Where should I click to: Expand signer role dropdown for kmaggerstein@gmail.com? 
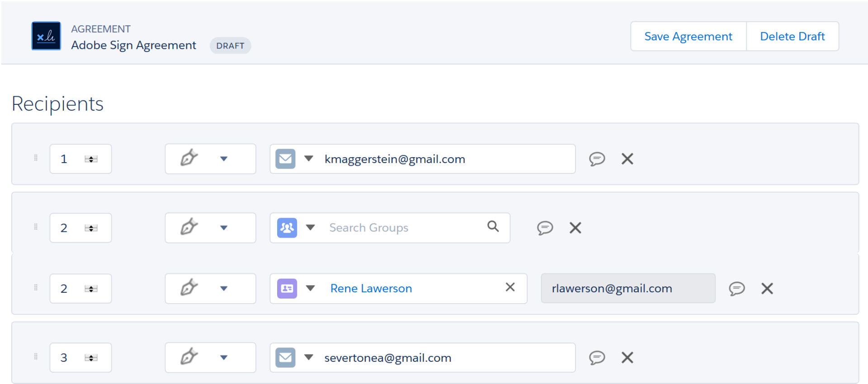click(224, 159)
